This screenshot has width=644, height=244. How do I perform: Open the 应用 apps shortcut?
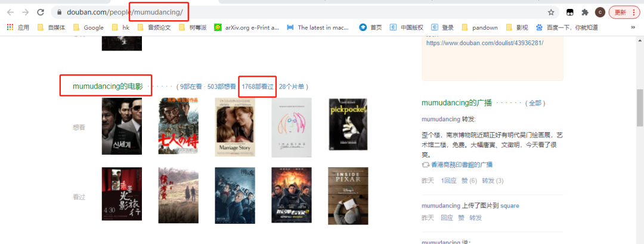click(18, 27)
